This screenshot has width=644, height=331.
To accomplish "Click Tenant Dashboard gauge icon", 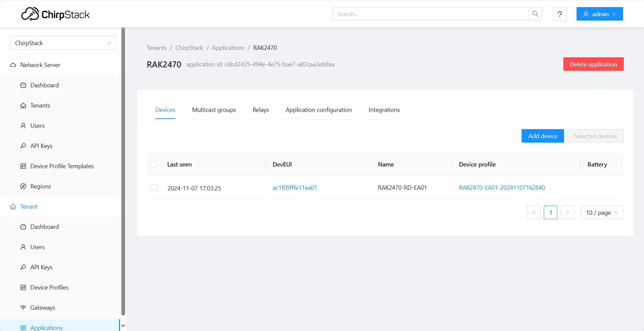I will point(23,227).
